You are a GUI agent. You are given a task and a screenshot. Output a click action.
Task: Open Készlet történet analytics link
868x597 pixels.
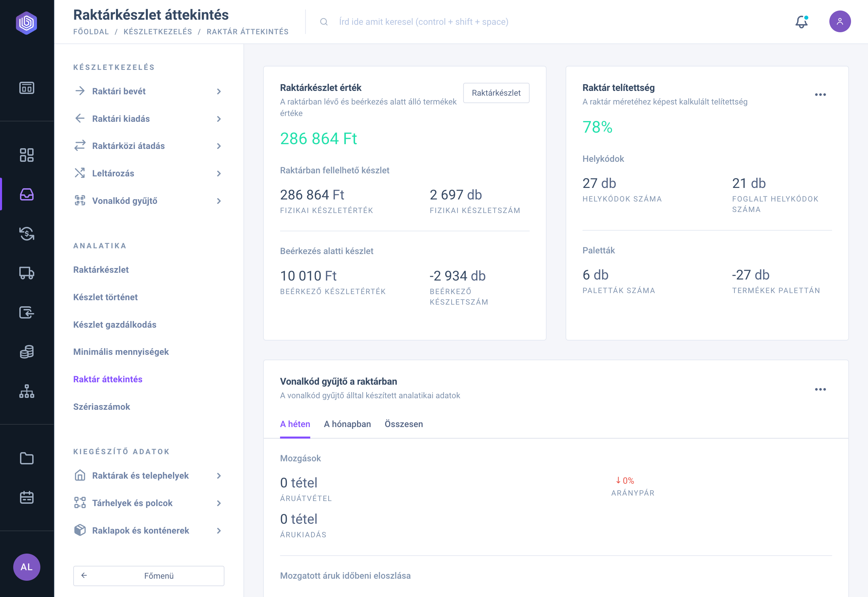point(105,297)
